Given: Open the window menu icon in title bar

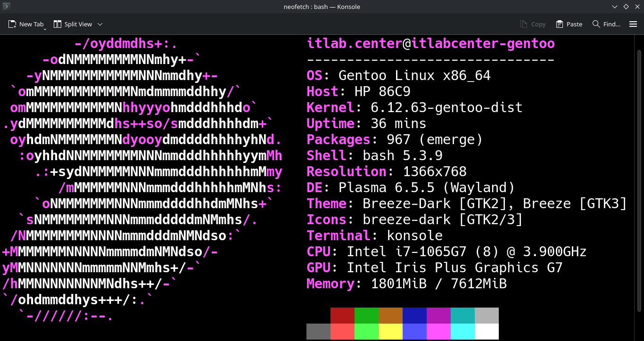Looking at the screenshot, I should [x=7, y=7].
